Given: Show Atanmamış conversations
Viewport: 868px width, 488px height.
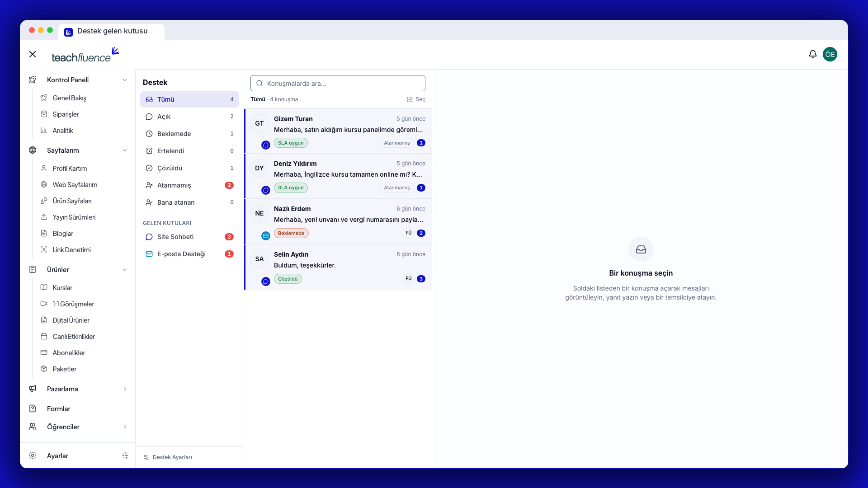Looking at the screenshot, I should [189, 185].
